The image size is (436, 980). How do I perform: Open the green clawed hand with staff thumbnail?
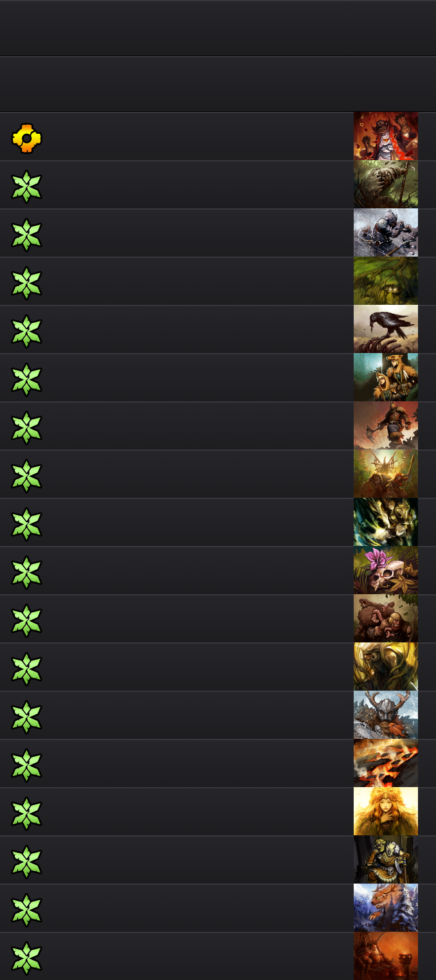[386, 185]
